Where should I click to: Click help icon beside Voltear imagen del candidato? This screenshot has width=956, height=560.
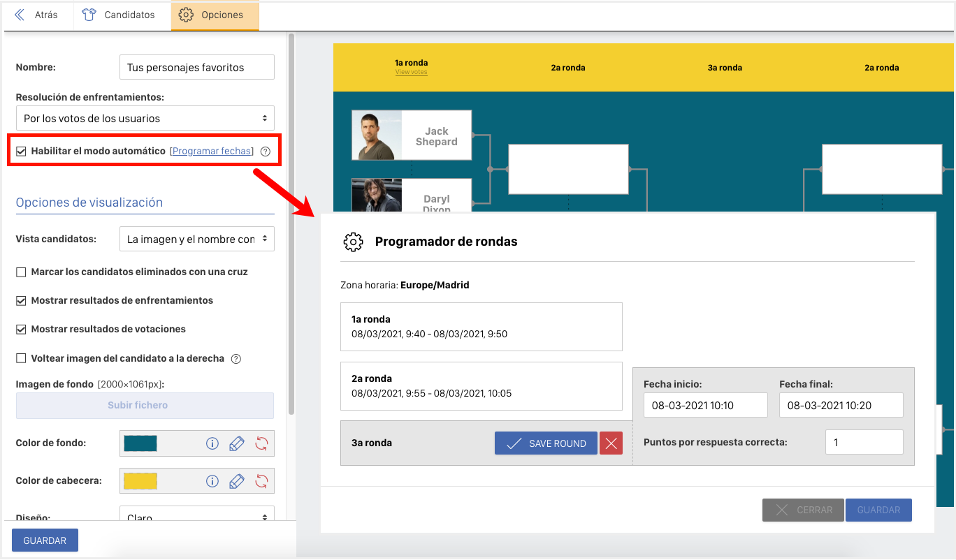236,358
